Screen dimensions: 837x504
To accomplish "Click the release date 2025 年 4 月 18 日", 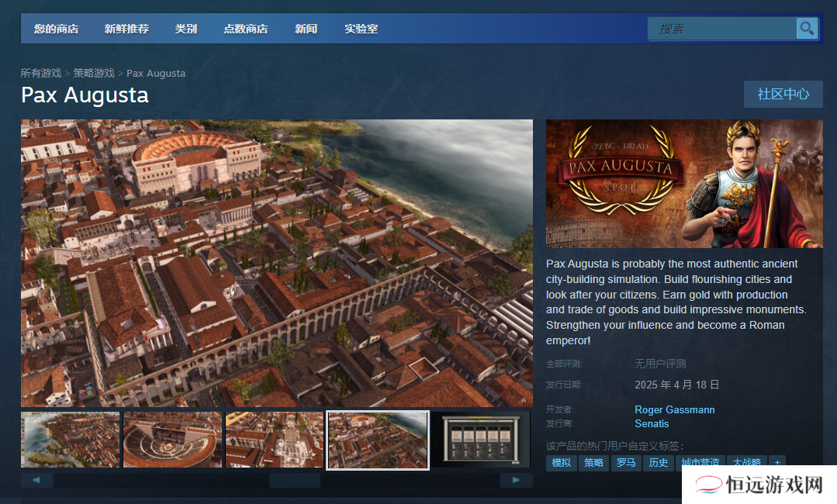I will tap(676, 385).
